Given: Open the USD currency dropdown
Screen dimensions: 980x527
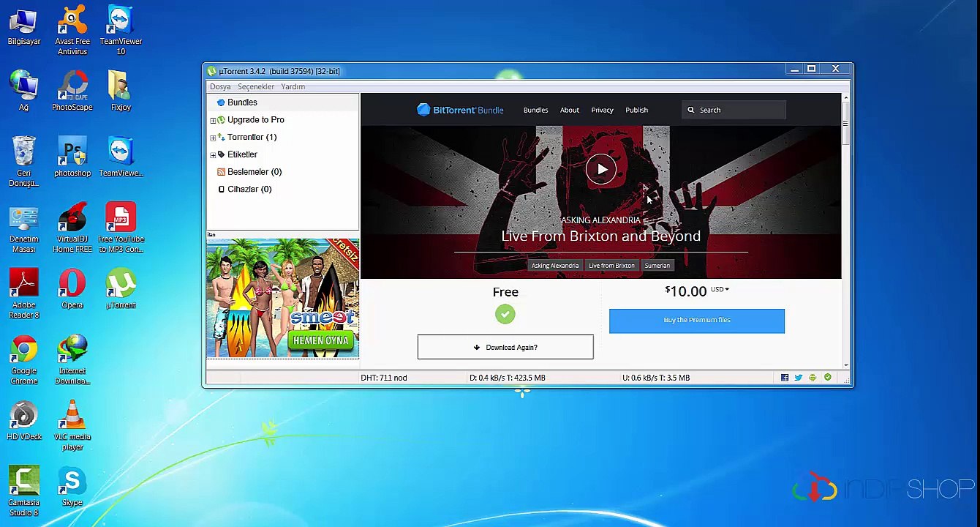Looking at the screenshot, I should click(x=720, y=289).
